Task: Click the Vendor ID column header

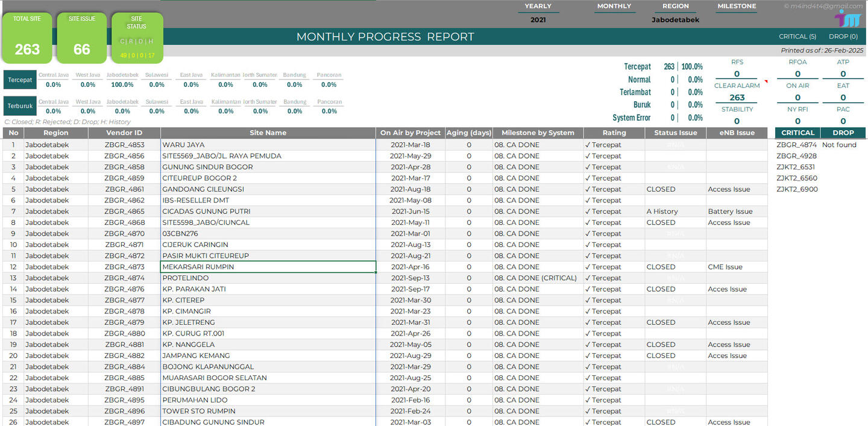Action: tap(124, 133)
